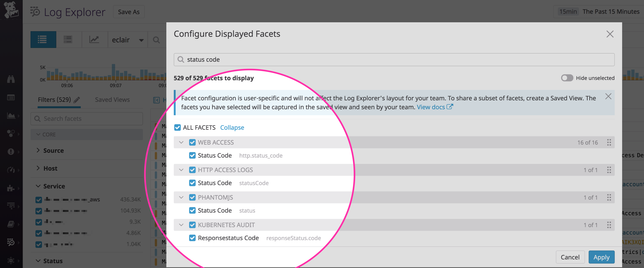Uncheck the Responsestatus Code facet

(x=192, y=238)
